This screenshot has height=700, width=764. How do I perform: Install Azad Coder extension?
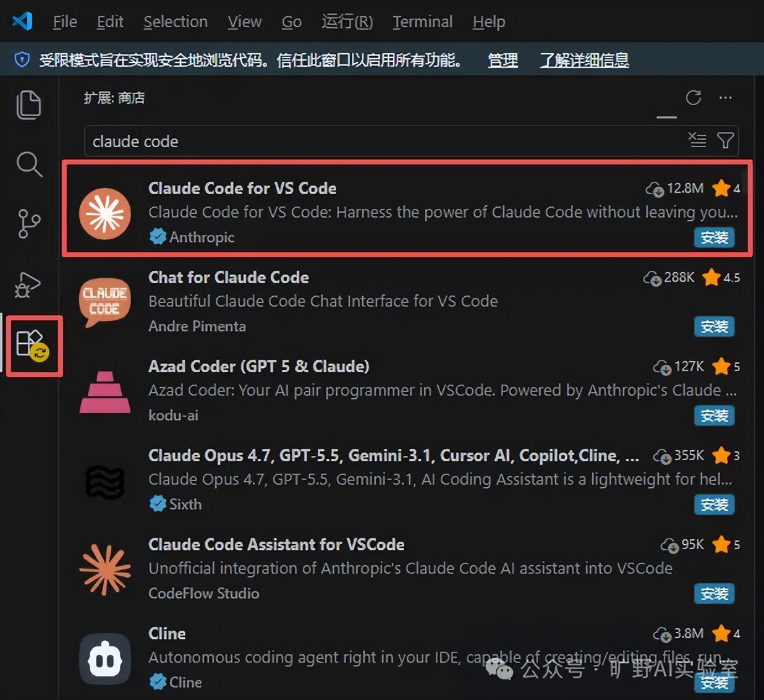point(715,416)
